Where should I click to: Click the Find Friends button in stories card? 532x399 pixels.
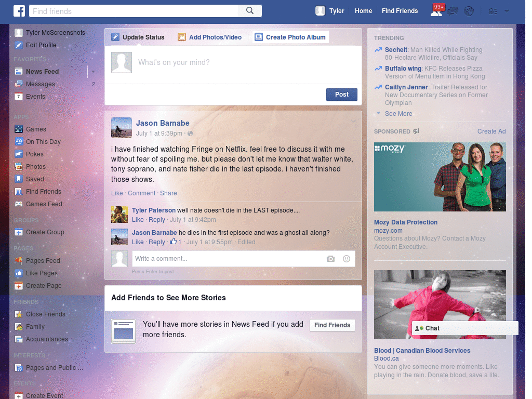332,325
